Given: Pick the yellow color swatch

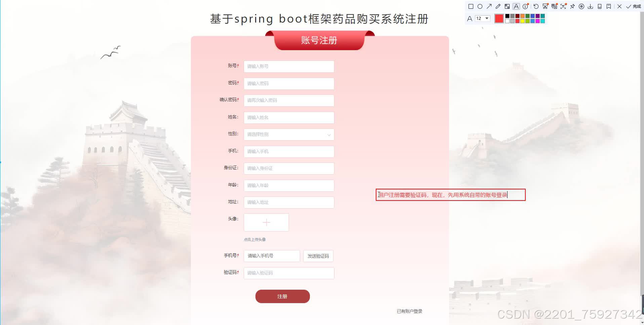Looking at the screenshot, I should [x=523, y=21].
